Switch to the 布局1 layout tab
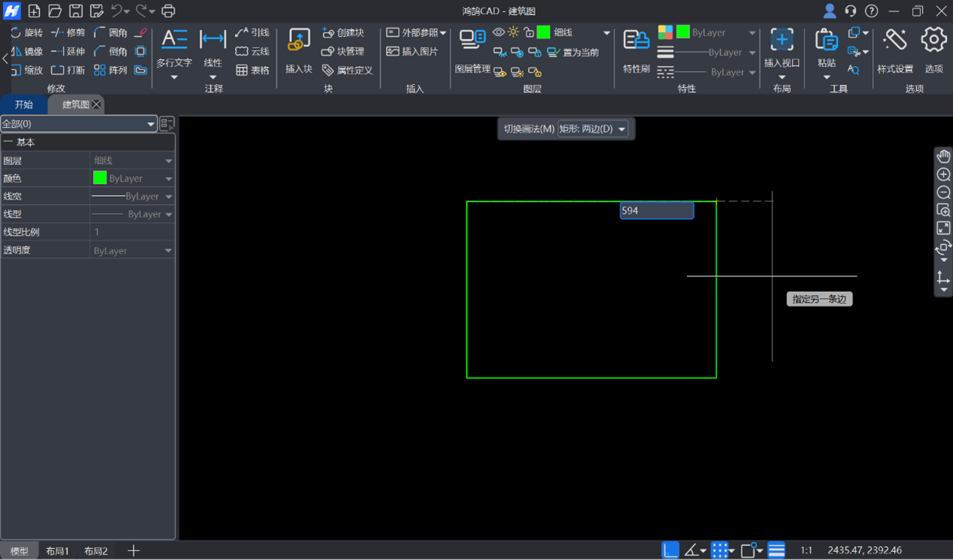Viewport: 953px width, 560px height. pos(57,551)
